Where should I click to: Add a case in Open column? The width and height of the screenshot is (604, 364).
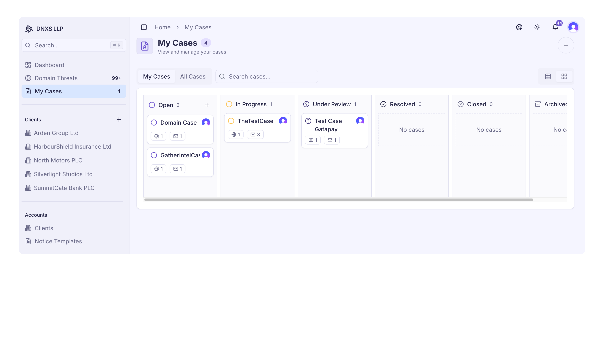tap(207, 105)
